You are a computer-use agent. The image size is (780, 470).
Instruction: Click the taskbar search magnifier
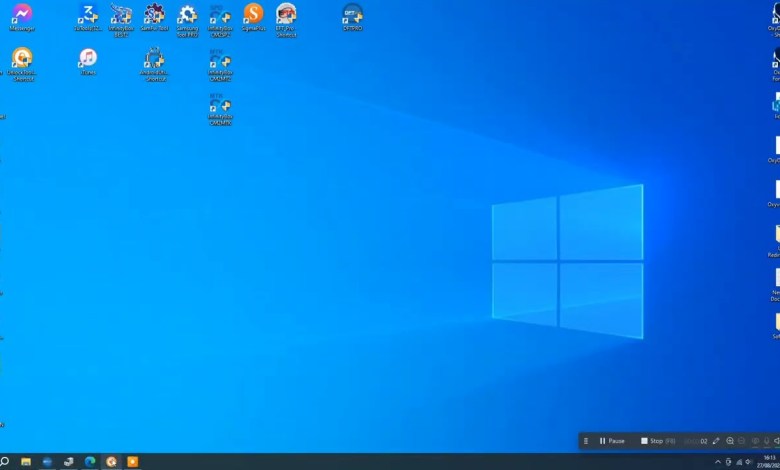coord(5,462)
